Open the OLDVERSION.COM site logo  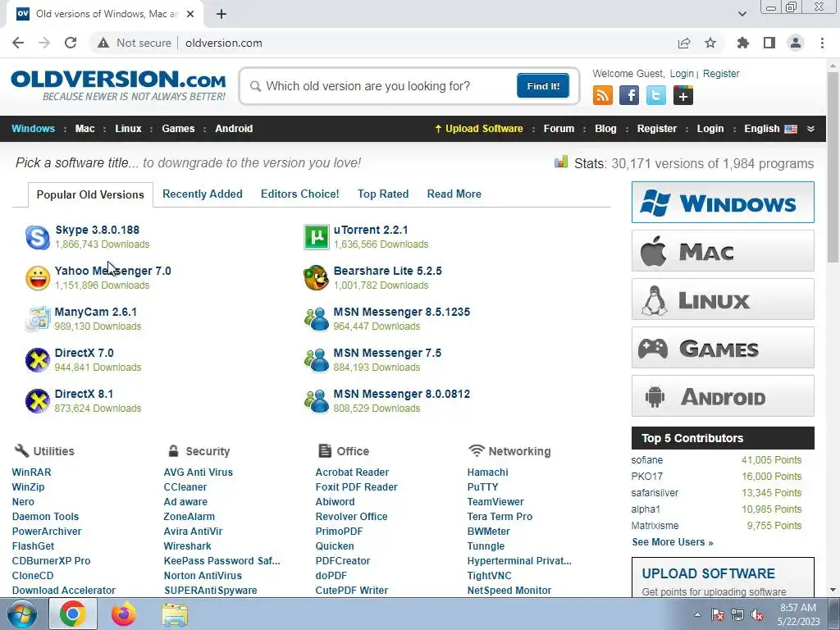point(118,85)
